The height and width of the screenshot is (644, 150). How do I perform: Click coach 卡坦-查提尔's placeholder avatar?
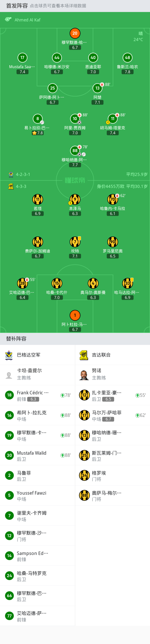pyautogui.click(x=9, y=375)
